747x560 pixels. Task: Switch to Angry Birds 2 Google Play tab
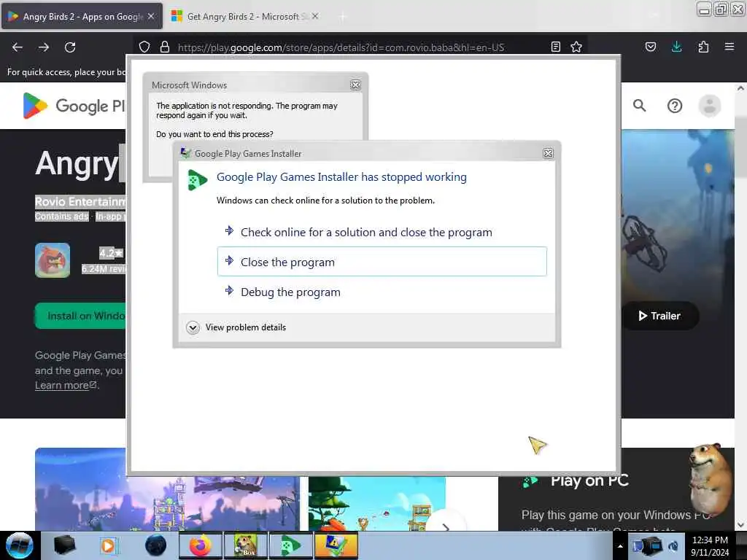[82, 16]
